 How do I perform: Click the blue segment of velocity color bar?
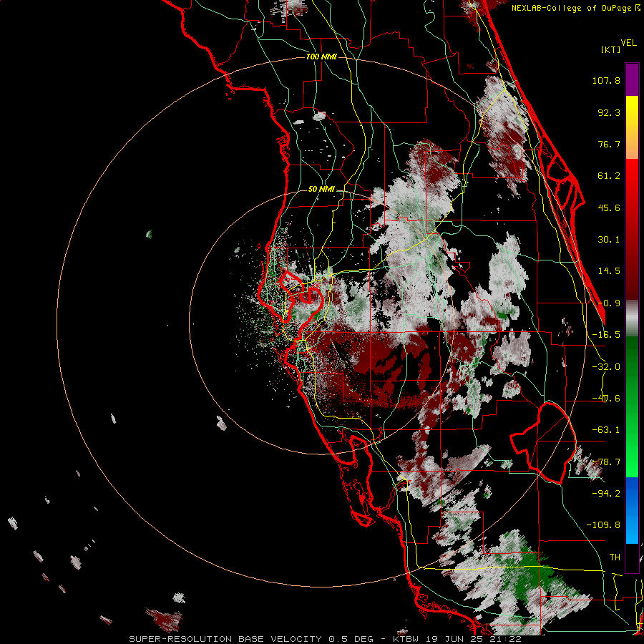pyautogui.click(x=632, y=510)
